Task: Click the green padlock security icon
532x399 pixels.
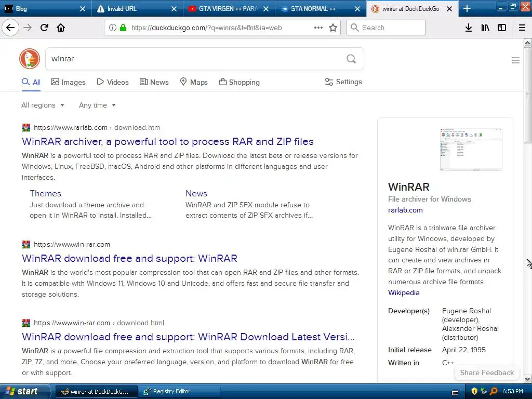Action: [x=123, y=28]
